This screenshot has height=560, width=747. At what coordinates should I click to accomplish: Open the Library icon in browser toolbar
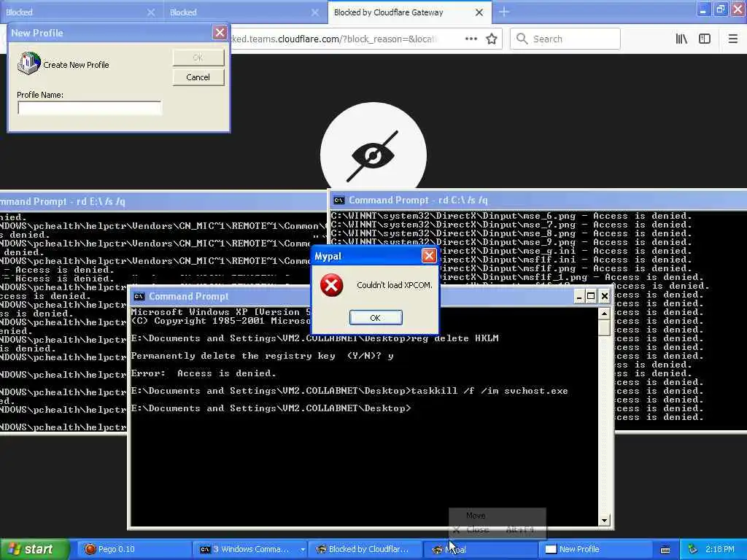click(681, 39)
